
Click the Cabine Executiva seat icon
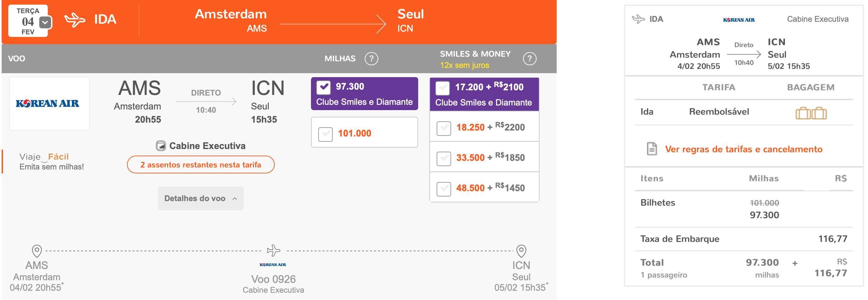click(x=161, y=146)
